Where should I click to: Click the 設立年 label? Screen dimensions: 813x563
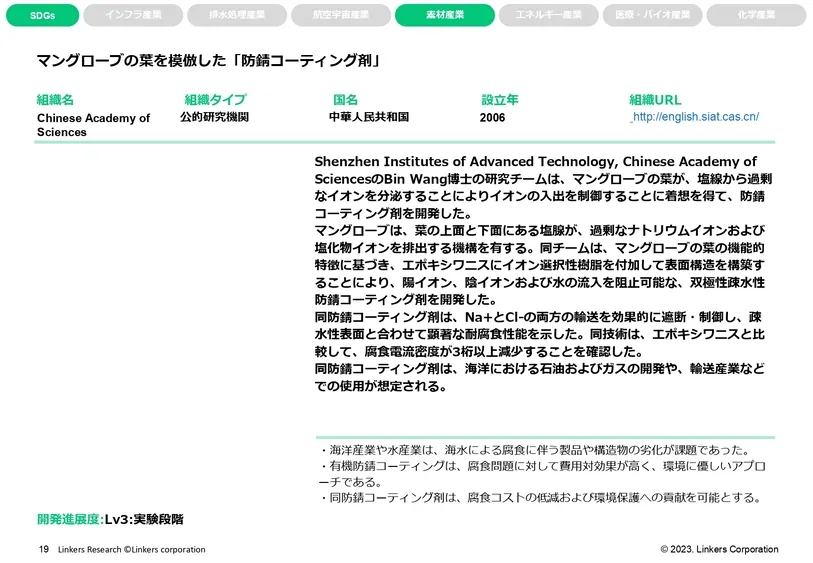[500, 100]
